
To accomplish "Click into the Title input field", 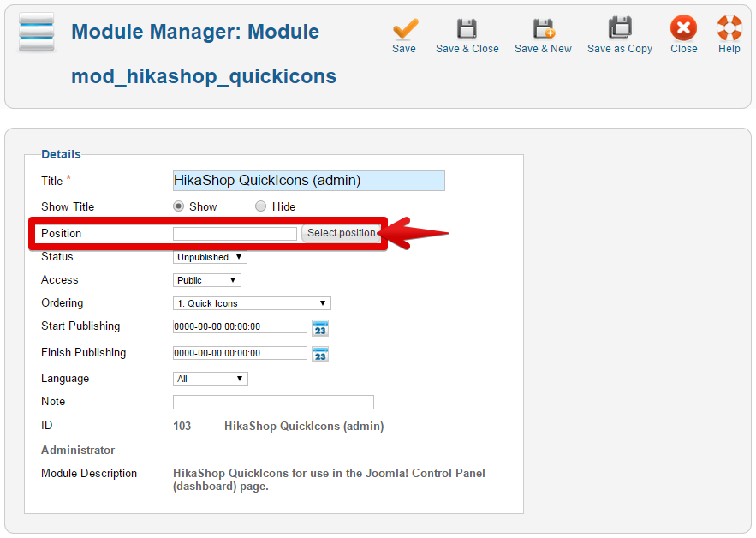I will pyautogui.click(x=308, y=181).
